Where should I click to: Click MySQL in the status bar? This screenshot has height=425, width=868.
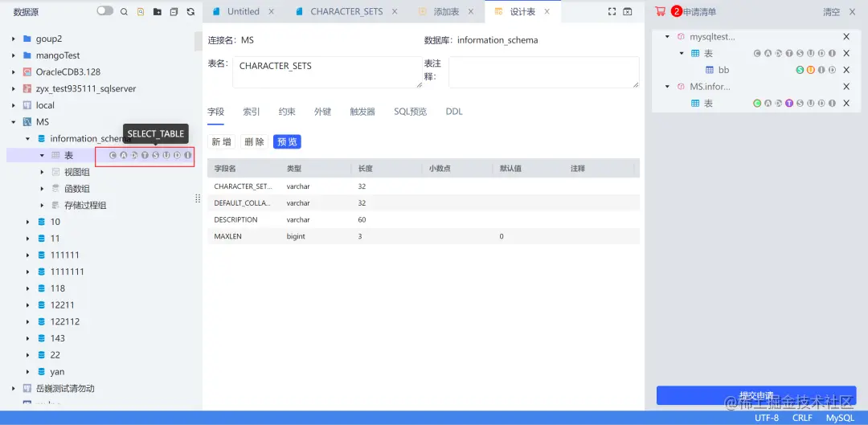(840, 418)
